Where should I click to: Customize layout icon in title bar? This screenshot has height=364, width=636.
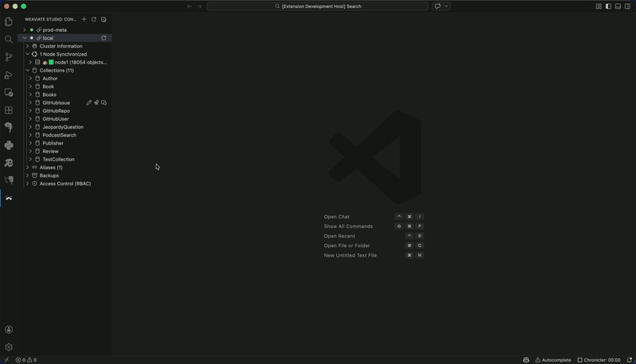point(599,6)
